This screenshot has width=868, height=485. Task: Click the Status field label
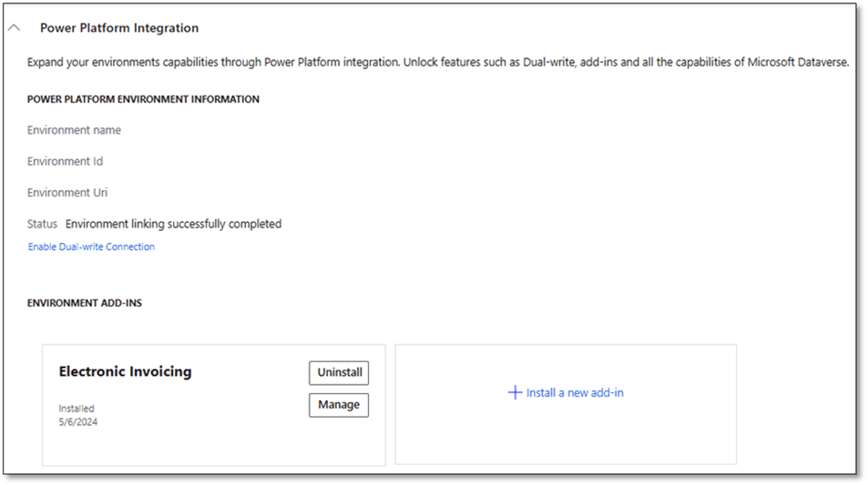tap(42, 224)
